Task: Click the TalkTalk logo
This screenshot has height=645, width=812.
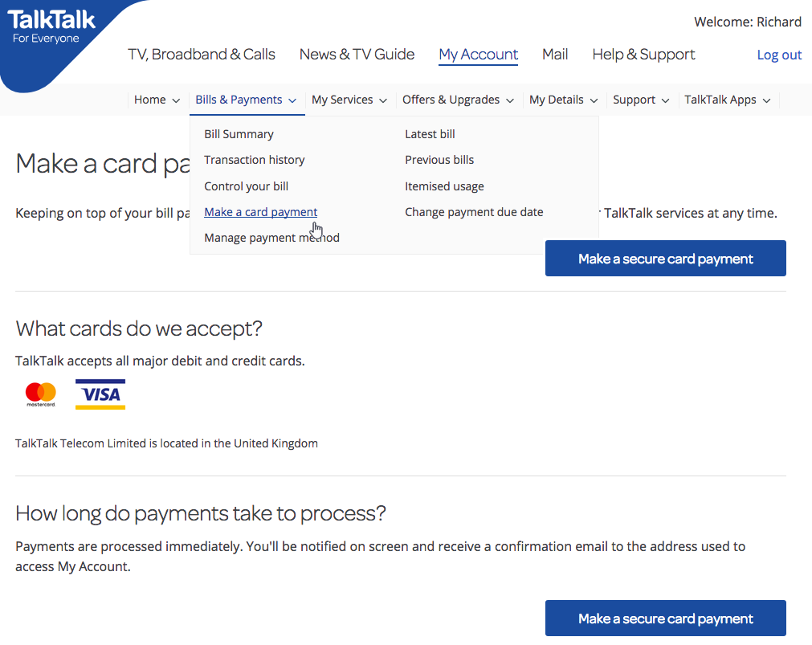Action: 53,27
